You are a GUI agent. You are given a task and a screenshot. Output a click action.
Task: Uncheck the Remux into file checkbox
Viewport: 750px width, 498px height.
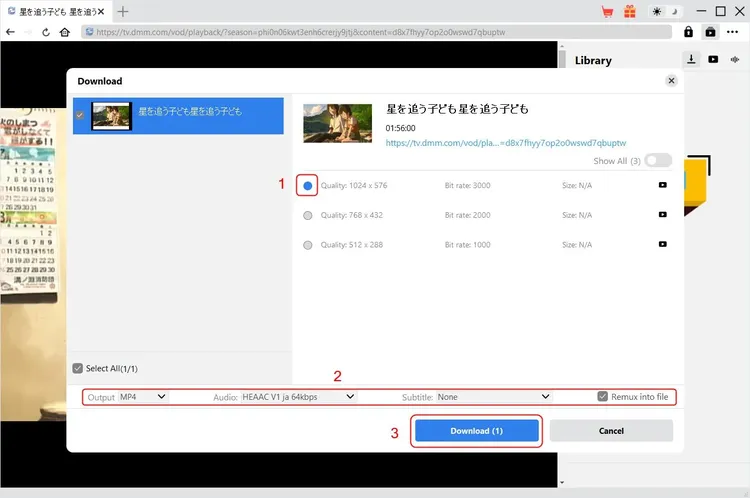(x=602, y=397)
